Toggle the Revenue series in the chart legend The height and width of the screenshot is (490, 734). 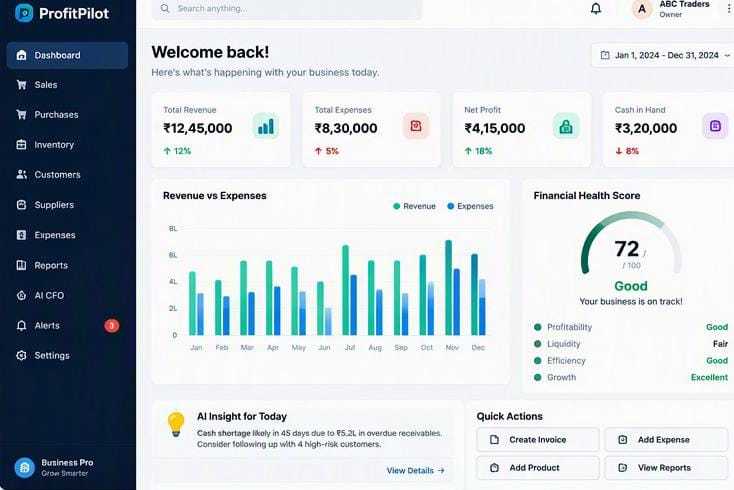coord(414,206)
